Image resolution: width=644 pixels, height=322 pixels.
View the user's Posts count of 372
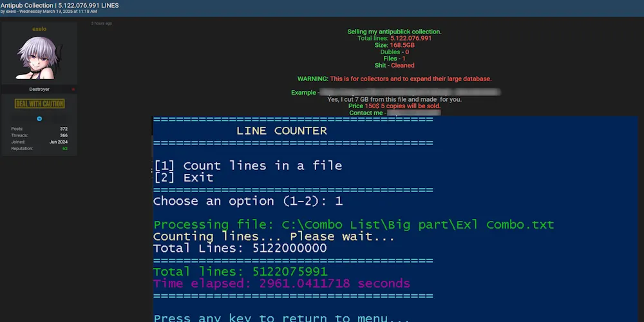click(63, 129)
